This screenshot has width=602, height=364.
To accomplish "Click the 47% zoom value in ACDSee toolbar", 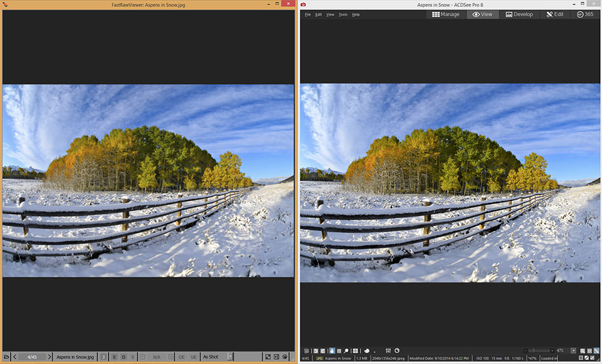I will [x=560, y=351].
